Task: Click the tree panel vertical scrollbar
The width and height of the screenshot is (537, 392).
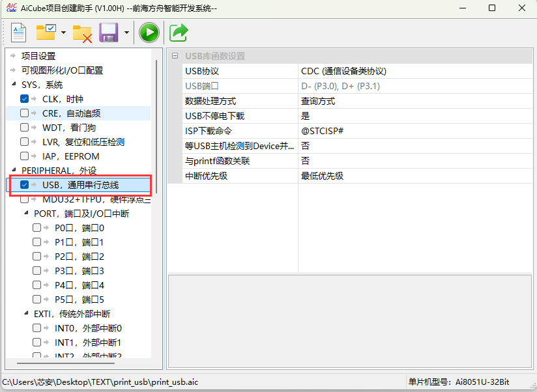Action: point(156,126)
